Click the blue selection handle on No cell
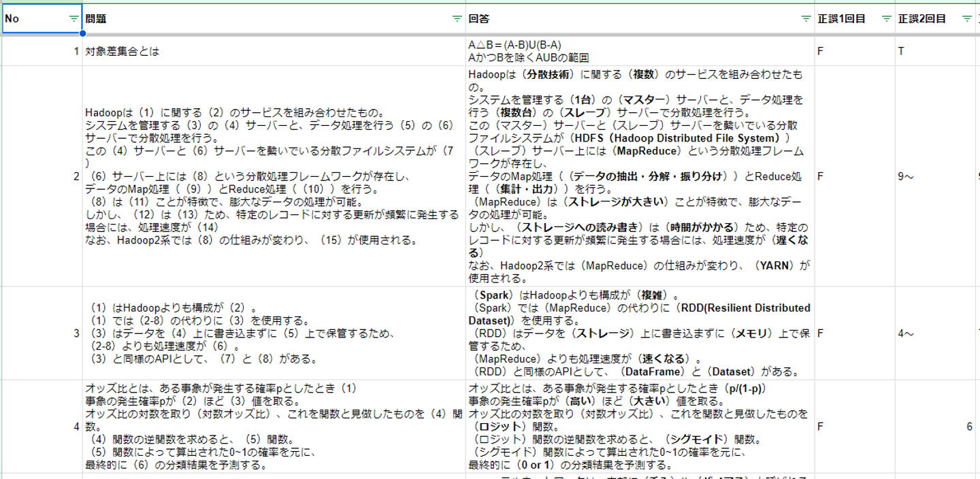 point(82,33)
